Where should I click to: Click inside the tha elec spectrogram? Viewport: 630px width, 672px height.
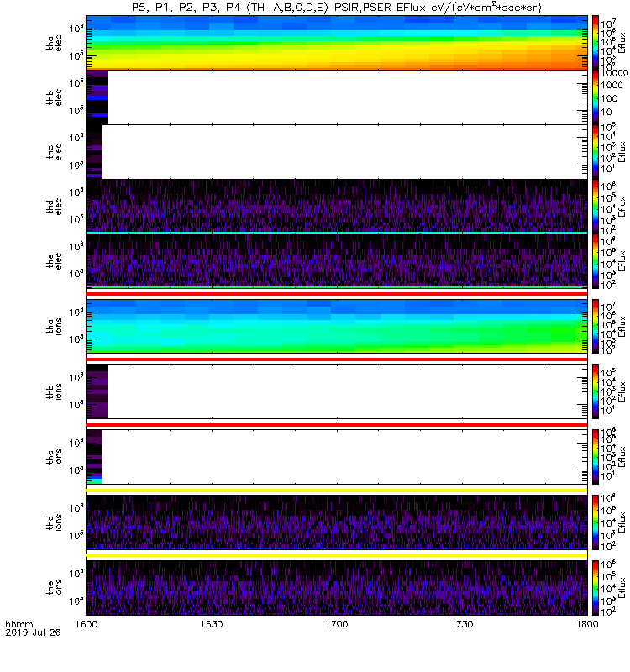[337, 43]
